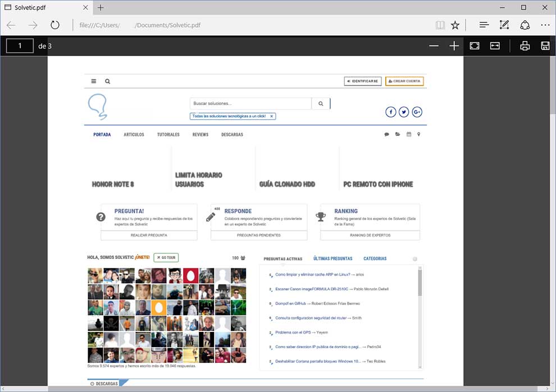This screenshot has height=392, width=556.
Task: Open question 'Como limpiar y eliminar cache ARP en Linux?'
Action: tap(313, 275)
